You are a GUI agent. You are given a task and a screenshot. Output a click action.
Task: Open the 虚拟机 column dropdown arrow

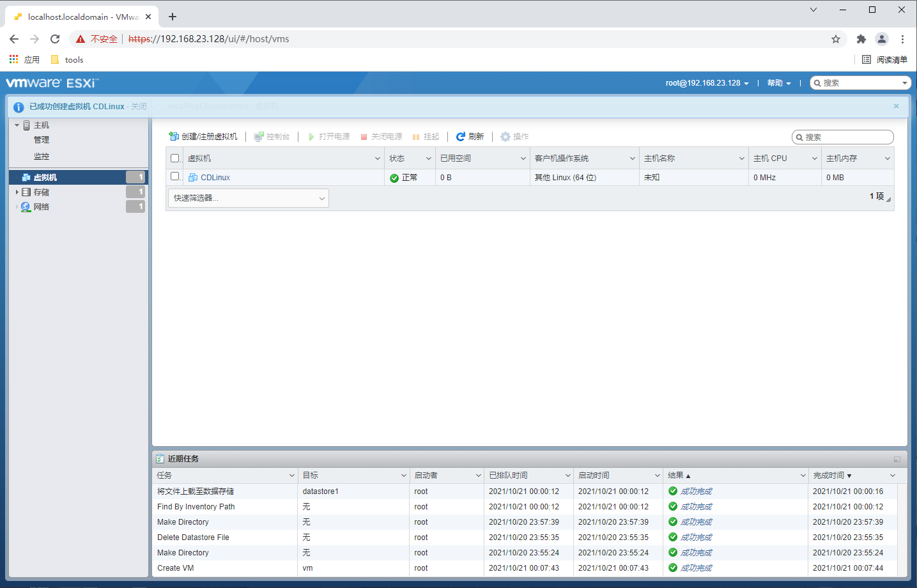(x=378, y=159)
